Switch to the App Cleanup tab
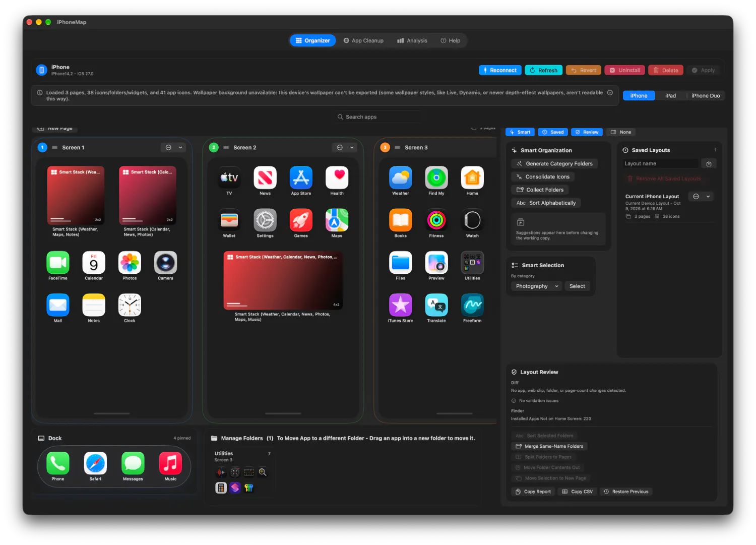The height and width of the screenshot is (545, 756). coord(363,41)
